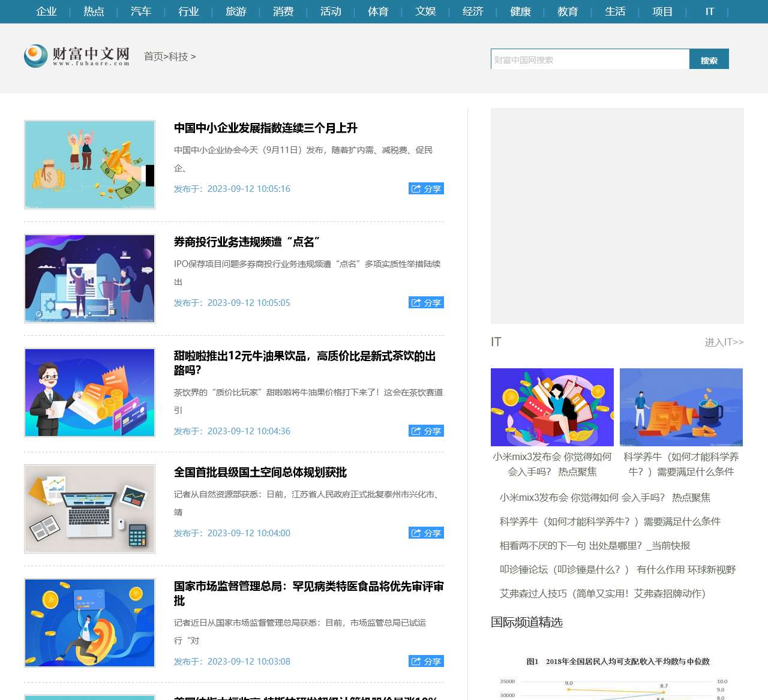768x700 pixels.
Task: Click the share arrow icon on the last article
Action: [x=416, y=661]
